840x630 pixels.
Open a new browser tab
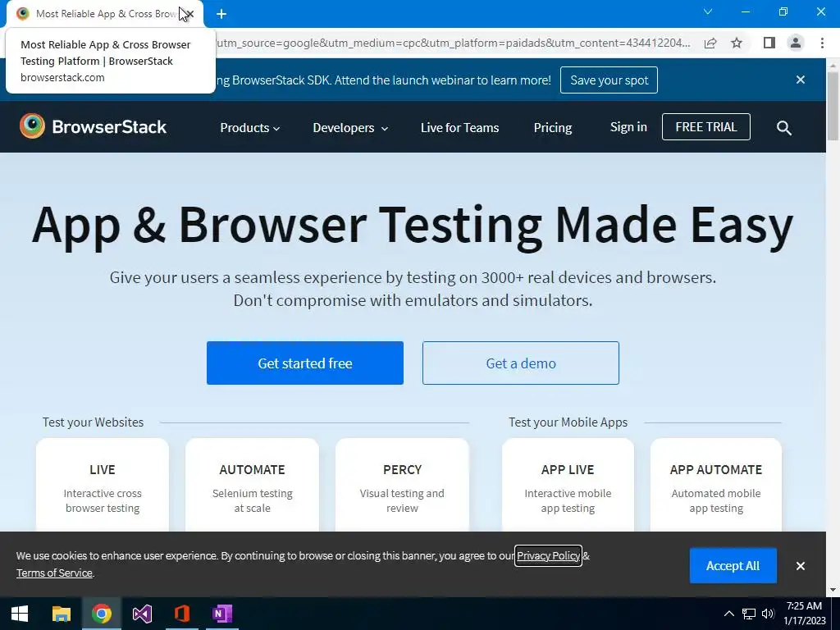221,14
